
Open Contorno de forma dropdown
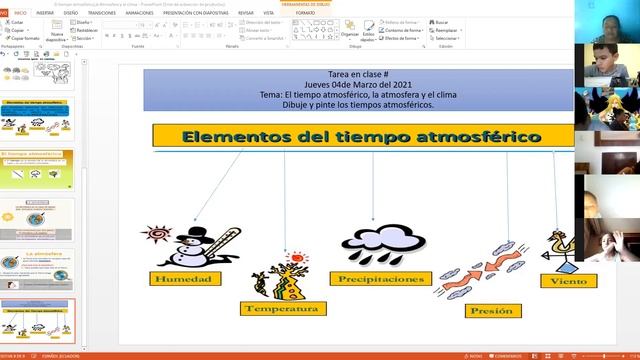[x=401, y=30]
